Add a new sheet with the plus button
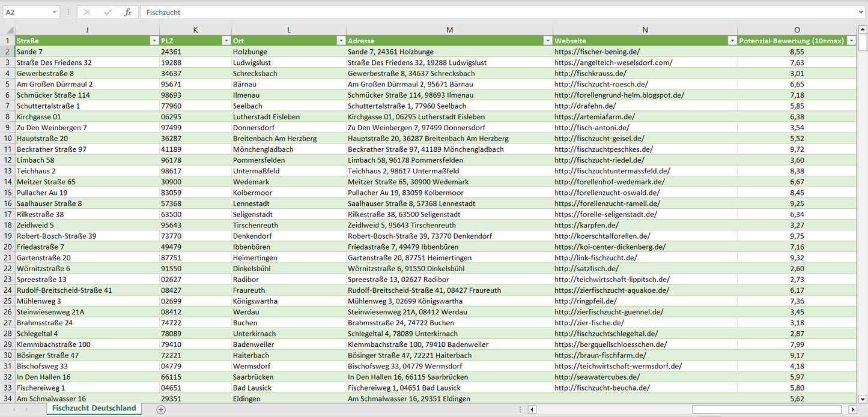868x417 pixels. [161, 409]
